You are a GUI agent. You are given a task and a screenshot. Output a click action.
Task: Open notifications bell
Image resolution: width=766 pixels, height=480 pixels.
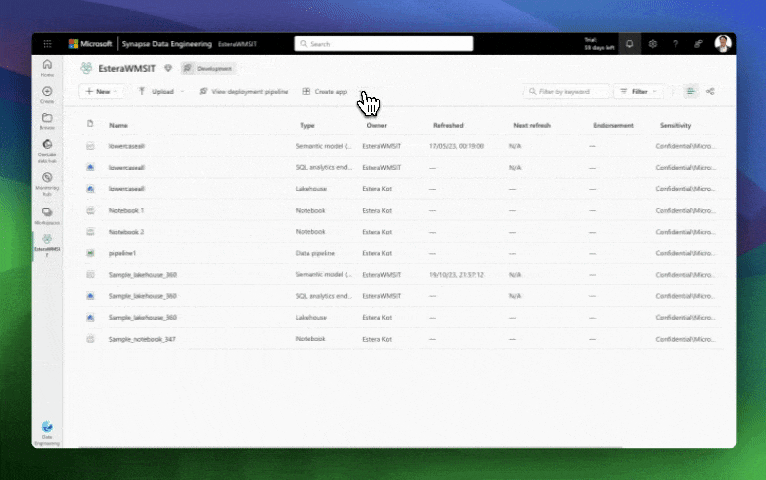coord(630,44)
